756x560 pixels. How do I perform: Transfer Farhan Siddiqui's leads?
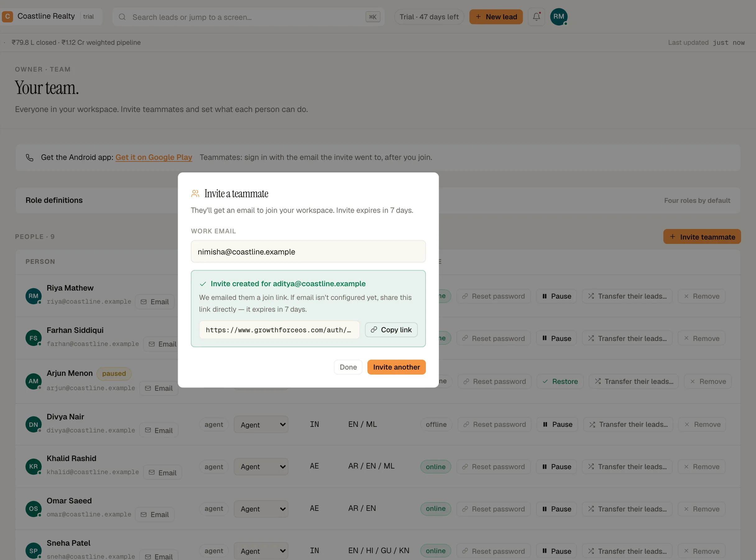click(627, 338)
